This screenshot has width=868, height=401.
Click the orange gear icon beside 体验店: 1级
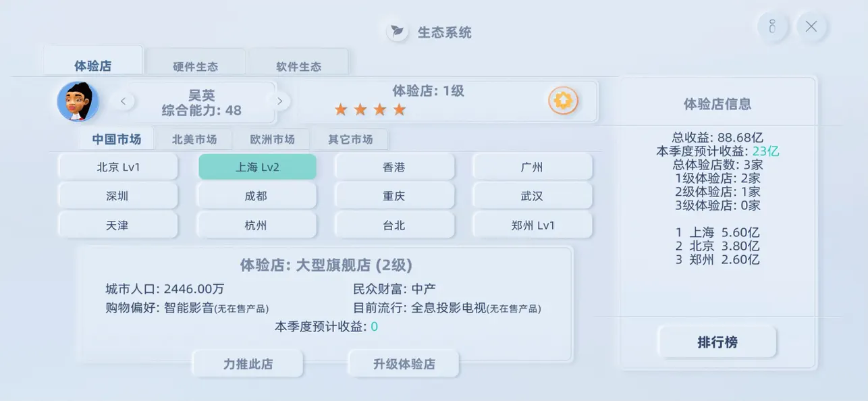564,100
